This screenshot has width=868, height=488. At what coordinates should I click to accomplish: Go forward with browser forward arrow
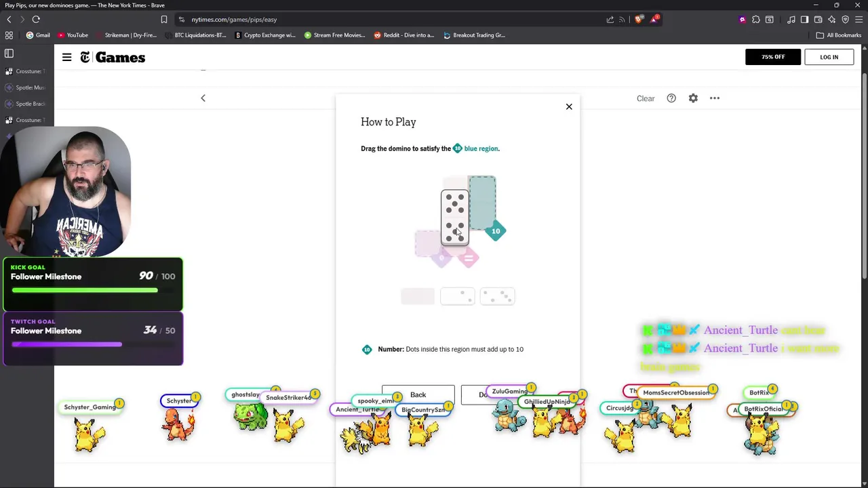(x=22, y=20)
